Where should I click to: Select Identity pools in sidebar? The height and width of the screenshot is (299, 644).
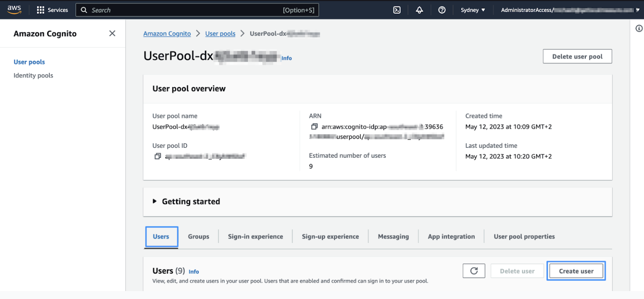(x=33, y=75)
